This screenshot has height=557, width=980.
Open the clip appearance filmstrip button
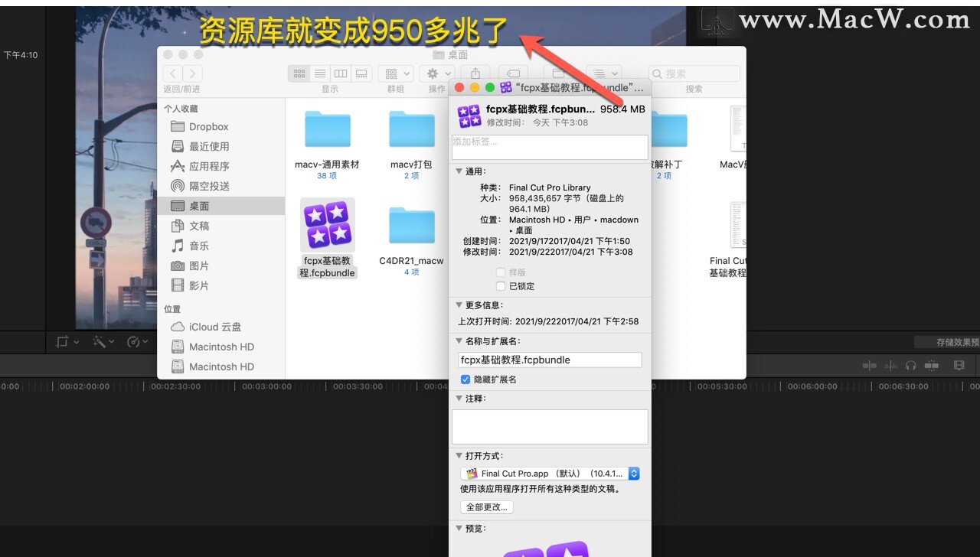point(959,366)
